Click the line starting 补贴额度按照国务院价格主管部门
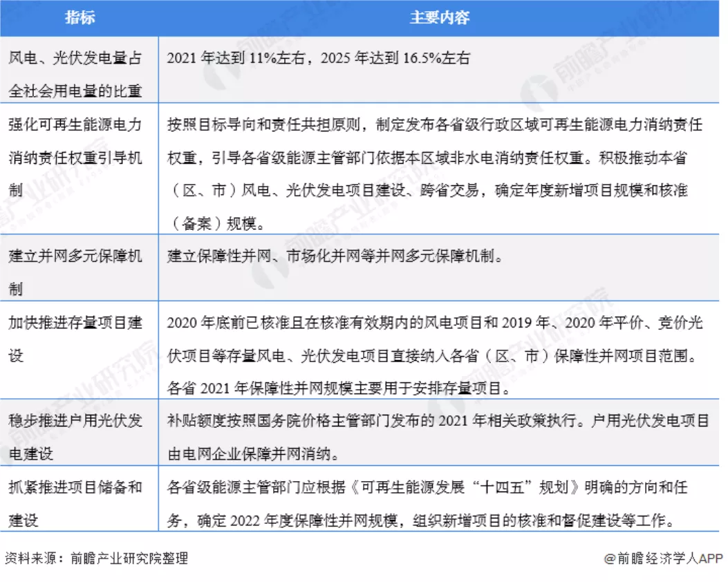Screen dimensions: 728x582 coord(438,421)
